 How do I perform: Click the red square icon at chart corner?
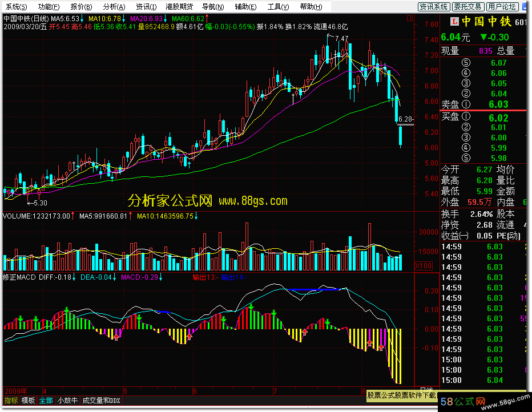(x=410, y=18)
